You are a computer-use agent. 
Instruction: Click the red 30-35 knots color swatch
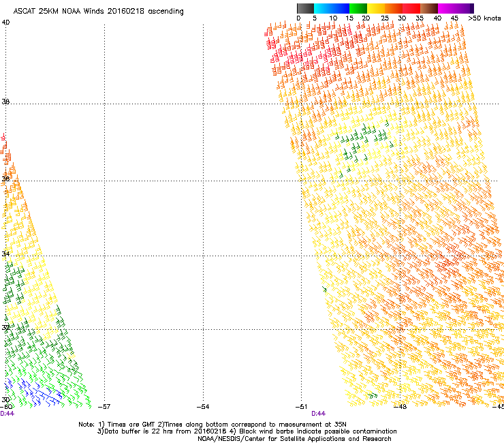(x=411, y=8)
